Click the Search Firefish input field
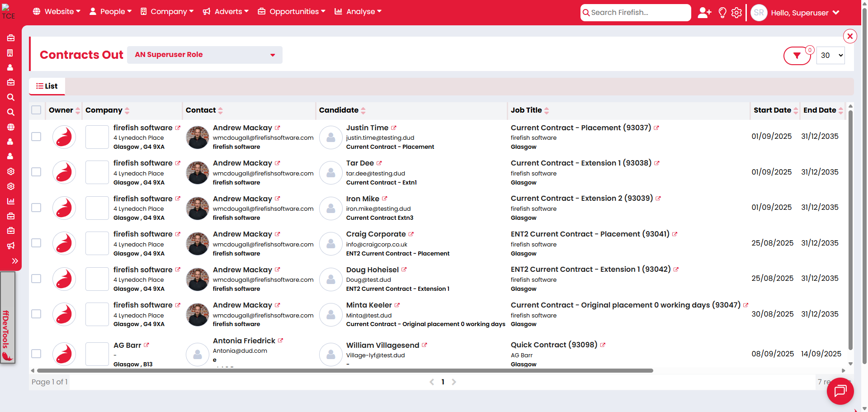Image resolution: width=868 pixels, height=412 pixels. [x=636, y=13]
